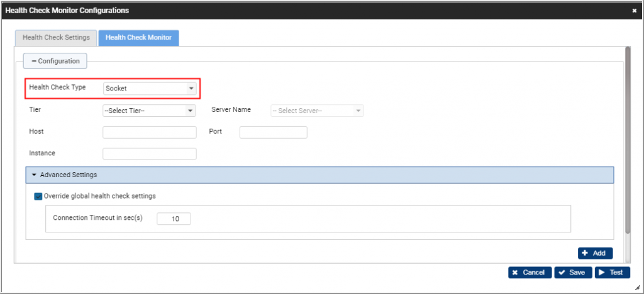Click the checkmark icon on Save button
Image resolution: width=644 pixels, height=294 pixels.
click(560, 273)
